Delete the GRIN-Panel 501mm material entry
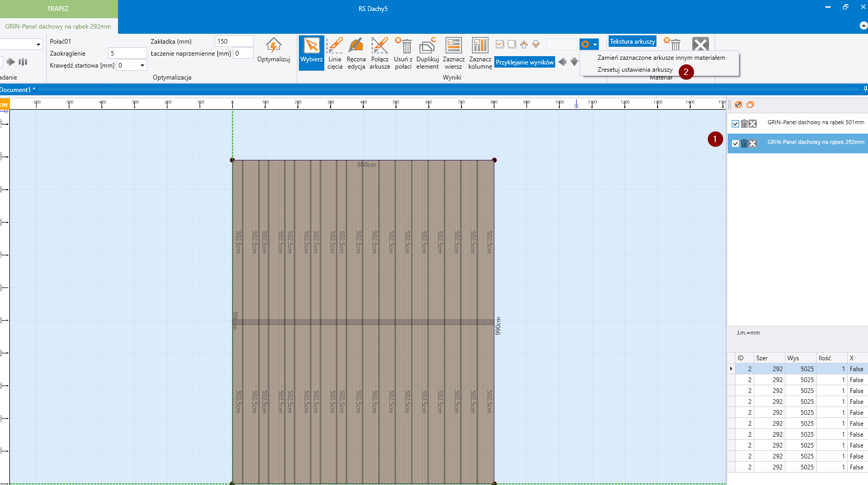 [x=744, y=124]
